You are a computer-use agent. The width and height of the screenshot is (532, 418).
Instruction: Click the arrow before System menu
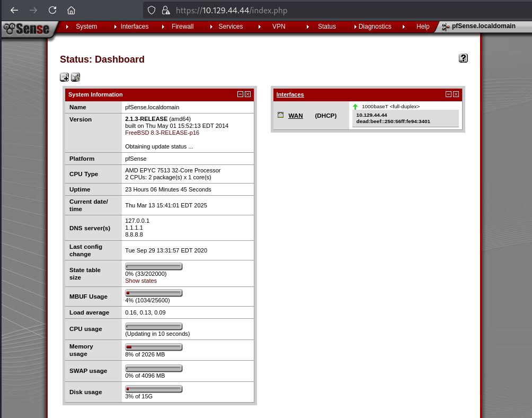tap(67, 27)
